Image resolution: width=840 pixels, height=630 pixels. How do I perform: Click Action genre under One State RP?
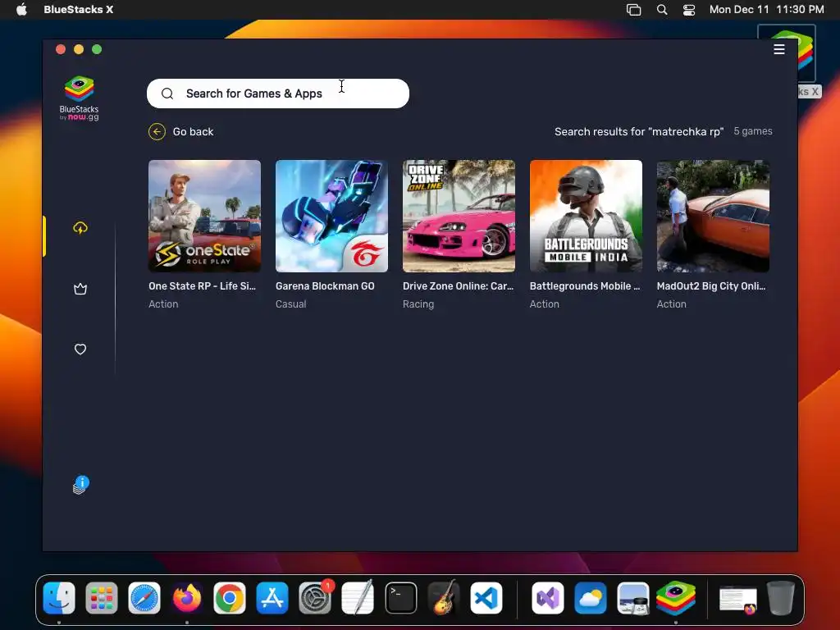163,304
